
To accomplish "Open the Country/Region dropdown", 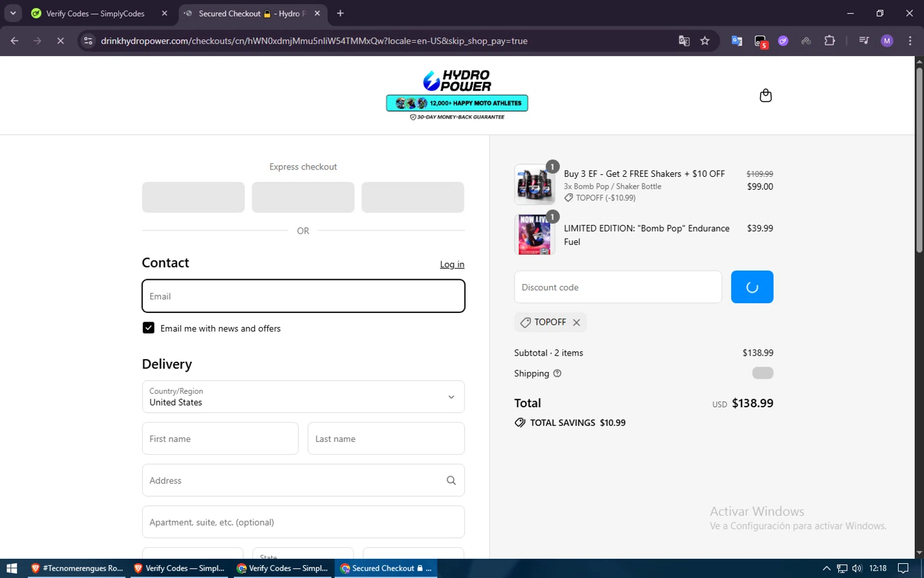I will pyautogui.click(x=303, y=397).
